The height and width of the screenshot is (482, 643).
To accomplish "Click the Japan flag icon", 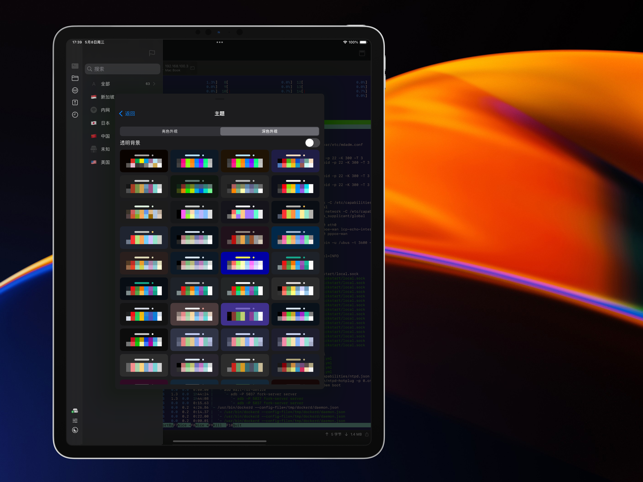I will [93, 123].
